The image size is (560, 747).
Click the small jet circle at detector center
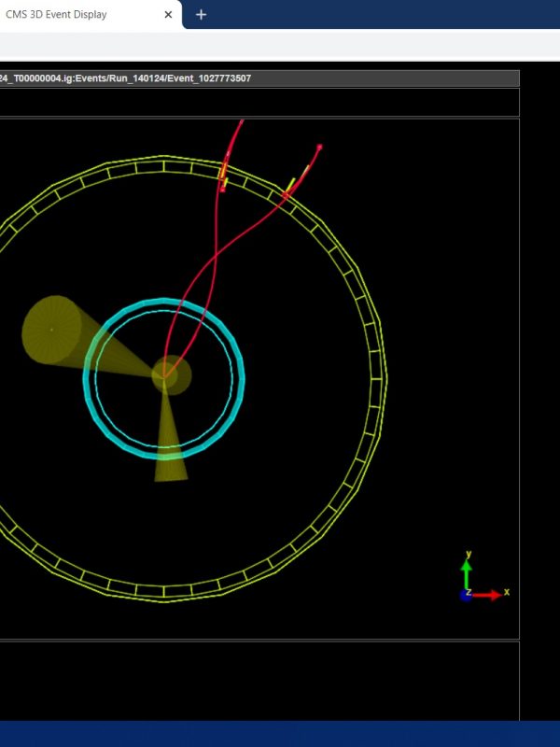pyautogui.click(x=174, y=374)
